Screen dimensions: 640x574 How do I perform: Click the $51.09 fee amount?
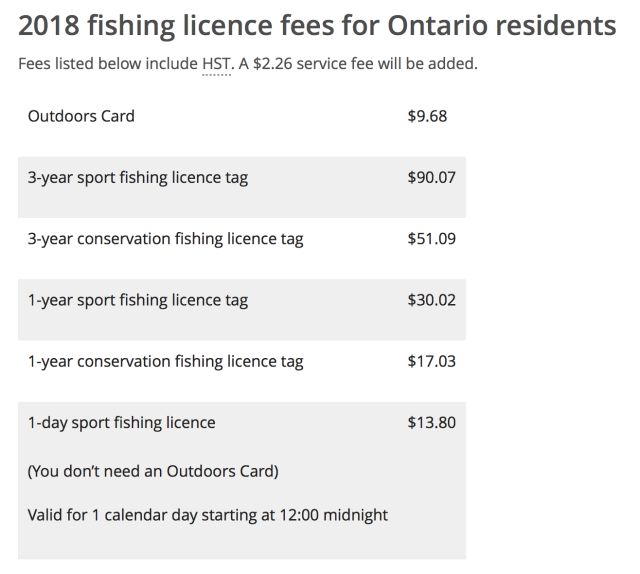pyautogui.click(x=431, y=239)
